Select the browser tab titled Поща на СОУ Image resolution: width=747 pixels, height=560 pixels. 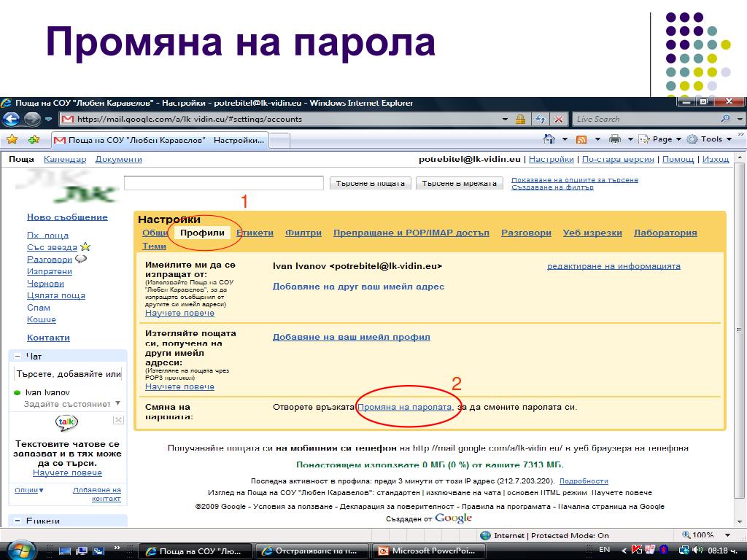(x=160, y=140)
